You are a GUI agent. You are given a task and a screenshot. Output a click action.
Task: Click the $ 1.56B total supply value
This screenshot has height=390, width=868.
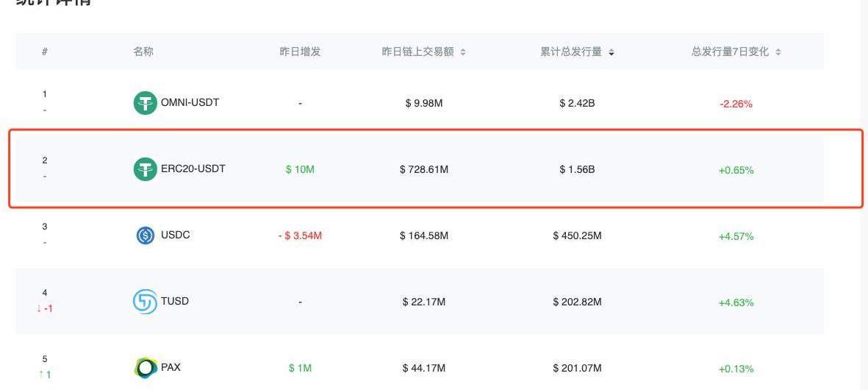point(578,169)
